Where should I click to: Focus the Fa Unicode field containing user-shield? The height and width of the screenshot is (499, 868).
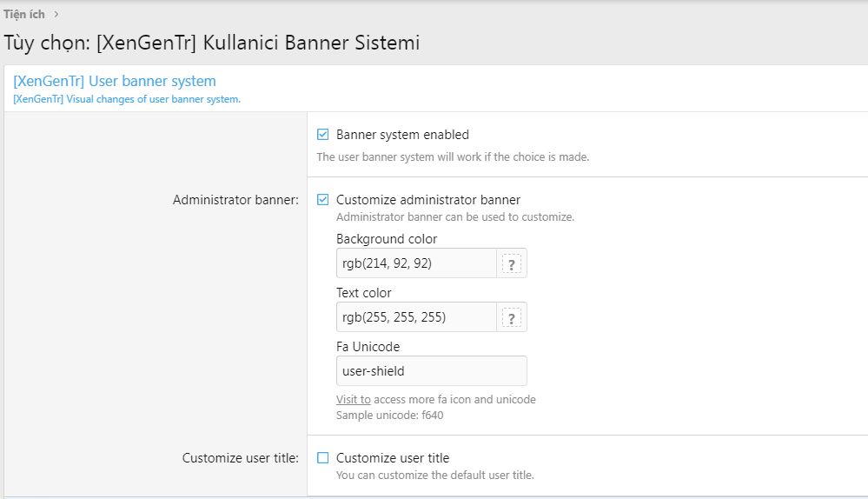coord(431,371)
